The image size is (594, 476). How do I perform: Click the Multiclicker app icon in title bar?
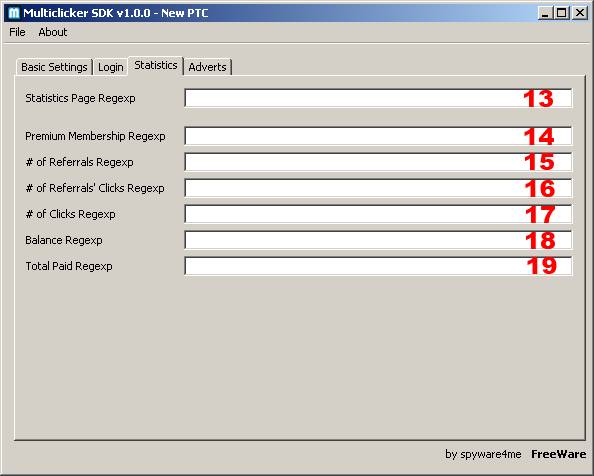pyautogui.click(x=14, y=13)
